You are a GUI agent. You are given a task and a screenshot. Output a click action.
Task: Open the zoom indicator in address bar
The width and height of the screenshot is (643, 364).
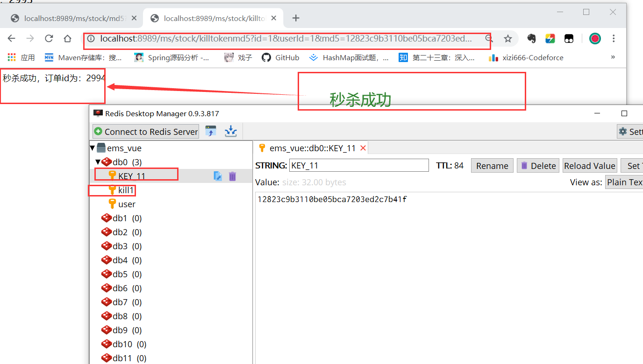(489, 39)
